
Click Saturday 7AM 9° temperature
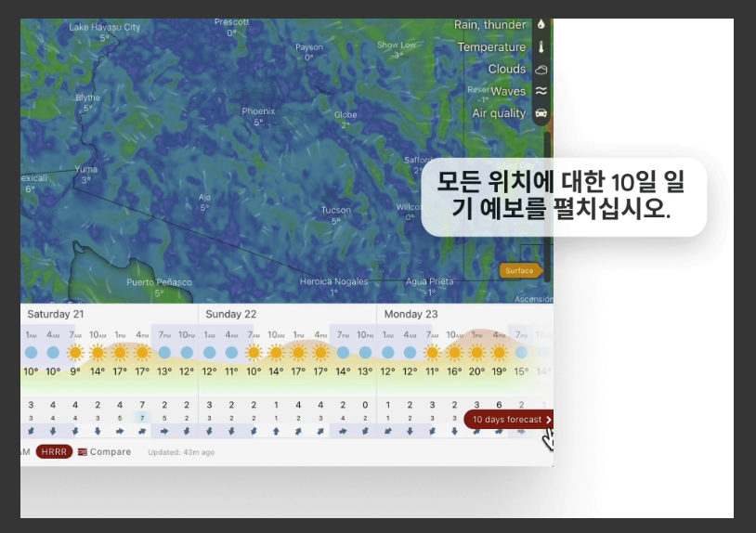(x=75, y=371)
